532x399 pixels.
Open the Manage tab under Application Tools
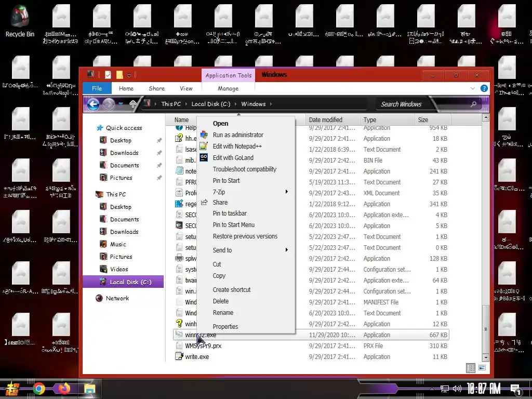pos(228,88)
